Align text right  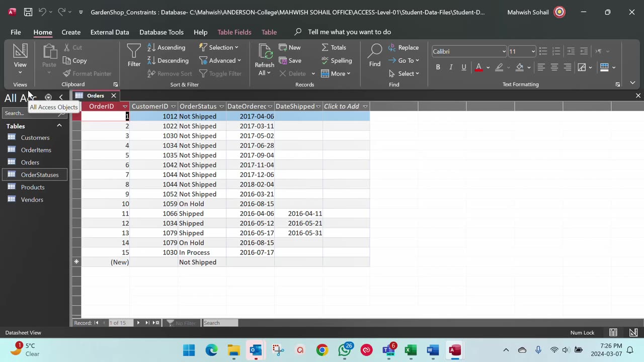(x=568, y=67)
